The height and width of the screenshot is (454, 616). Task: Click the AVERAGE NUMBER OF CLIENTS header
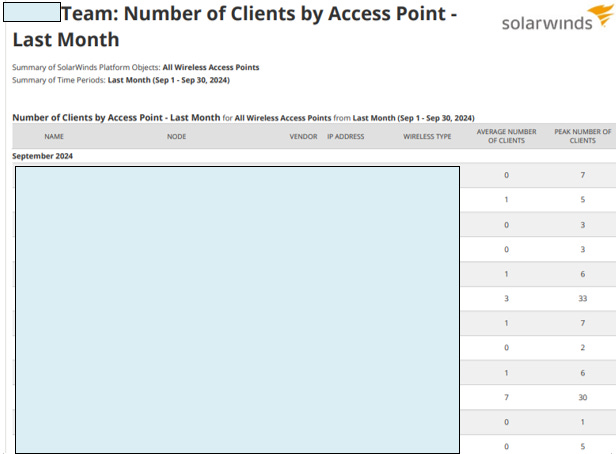coord(506,136)
